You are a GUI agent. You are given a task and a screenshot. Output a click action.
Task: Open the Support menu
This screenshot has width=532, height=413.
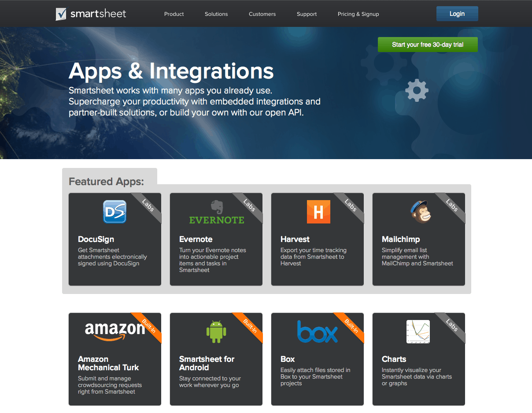(307, 14)
